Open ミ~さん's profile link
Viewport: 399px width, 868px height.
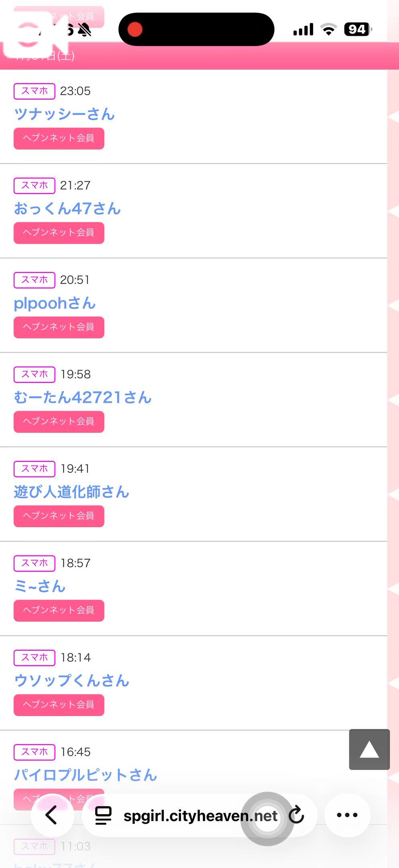(40, 586)
